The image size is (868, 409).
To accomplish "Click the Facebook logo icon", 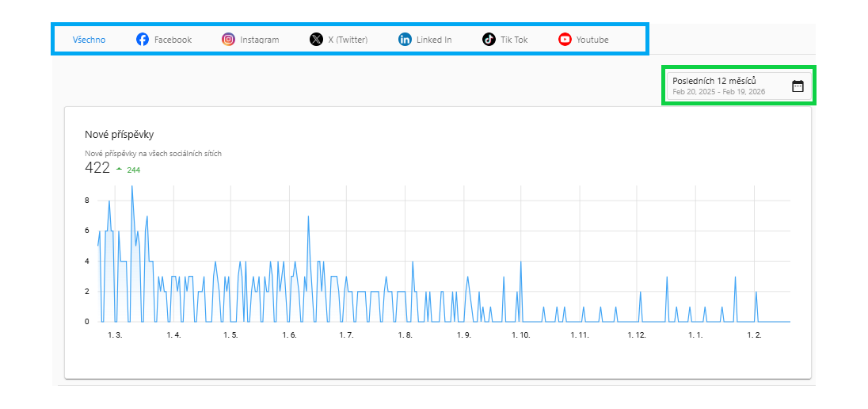I will pyautogui.click(x=143, y=40).
